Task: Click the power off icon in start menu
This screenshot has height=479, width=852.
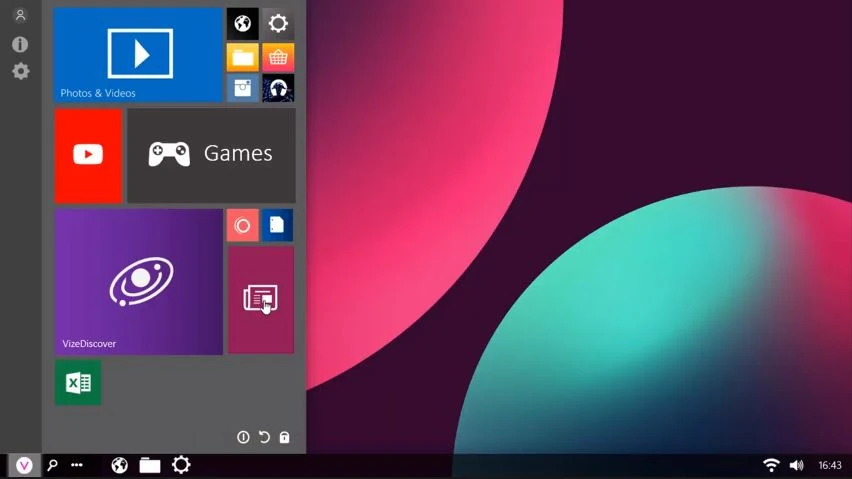Action: pos(243,437)
